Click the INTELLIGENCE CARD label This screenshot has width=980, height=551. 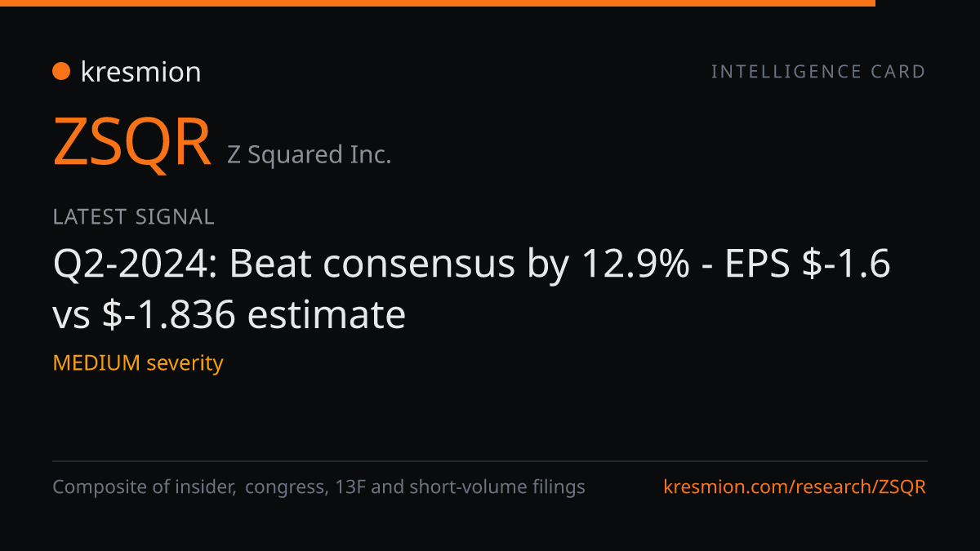click(818, 72)
